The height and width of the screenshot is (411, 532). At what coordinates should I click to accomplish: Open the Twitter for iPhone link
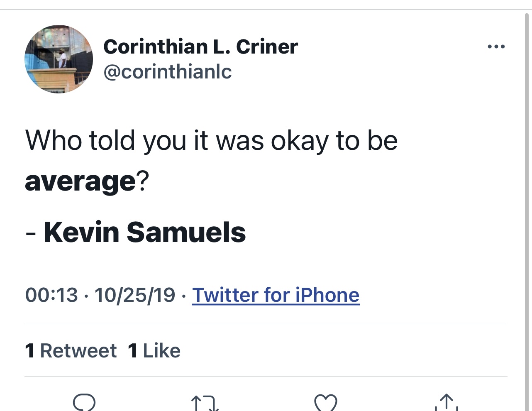[x=276, y=295]
